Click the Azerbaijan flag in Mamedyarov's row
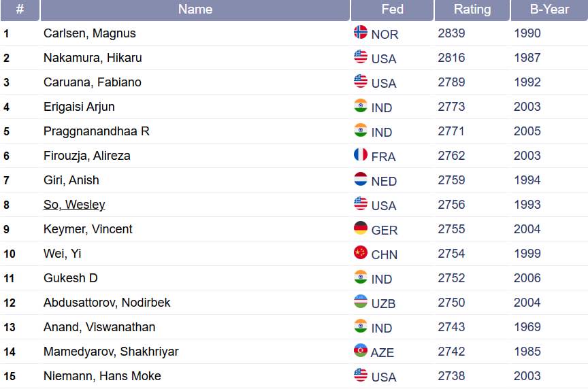 (361, 351)
